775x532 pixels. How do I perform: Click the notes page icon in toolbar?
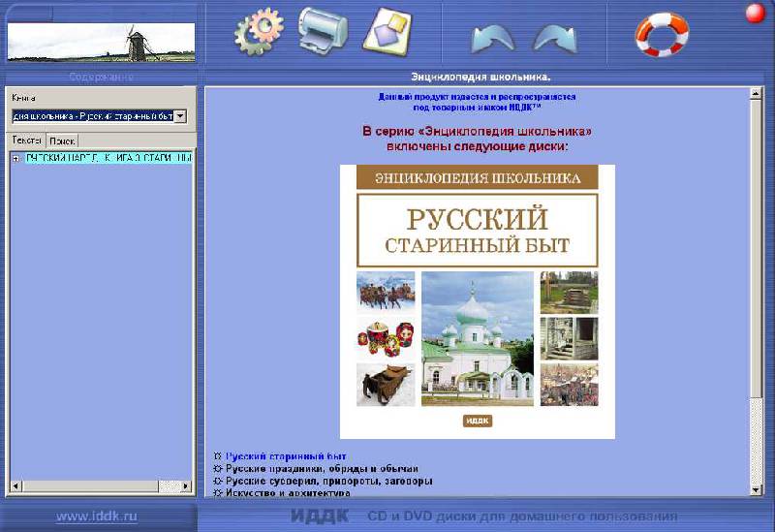[387, 30]
